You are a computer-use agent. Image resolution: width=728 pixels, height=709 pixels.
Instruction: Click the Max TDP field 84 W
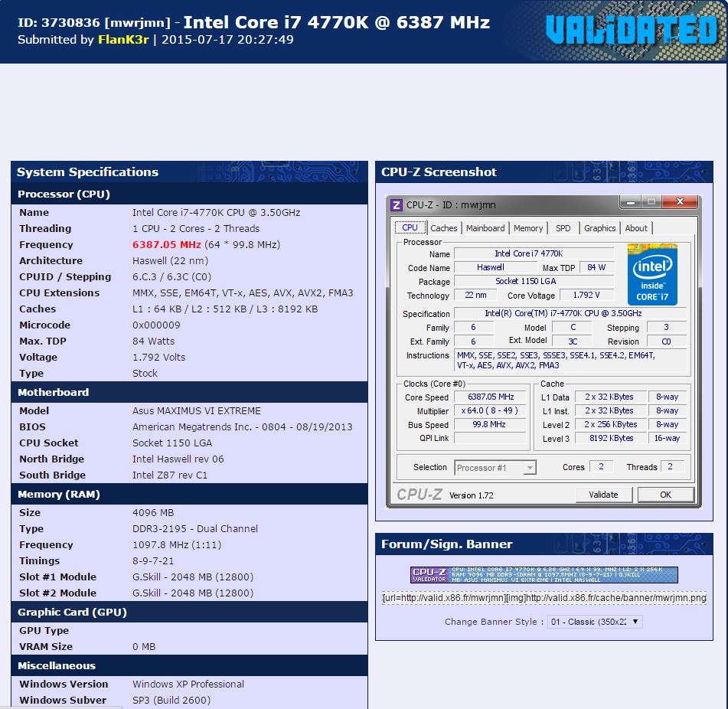(x=596, y=267)
